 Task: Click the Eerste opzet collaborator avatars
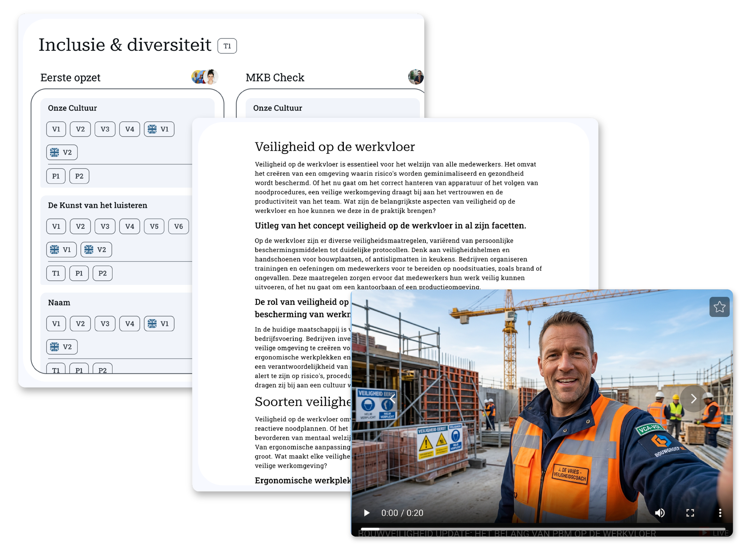[x=205, y=77]
